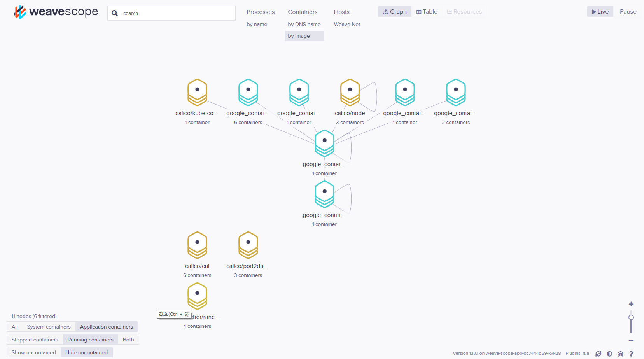644x359 pixels.
Task: Click the version 1.13.1 footer text
Action: point(507,353)
